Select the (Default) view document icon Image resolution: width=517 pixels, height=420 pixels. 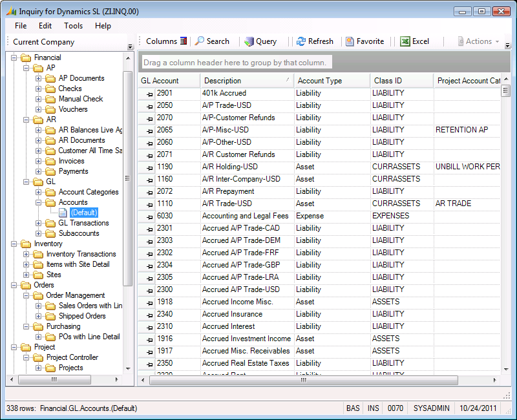coord(63,213)
